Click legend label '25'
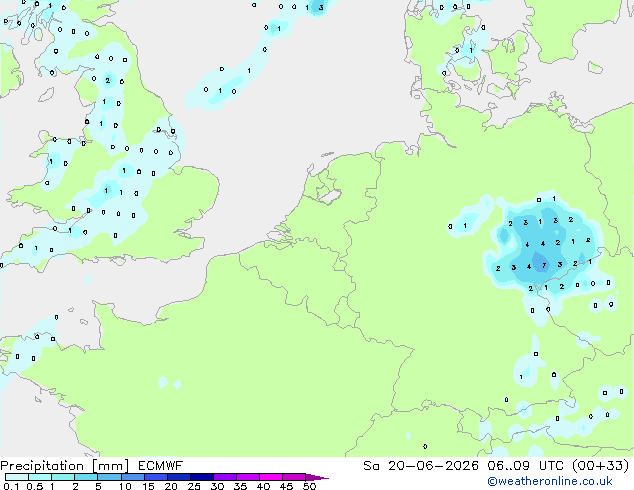 click(x=194, y=486)
